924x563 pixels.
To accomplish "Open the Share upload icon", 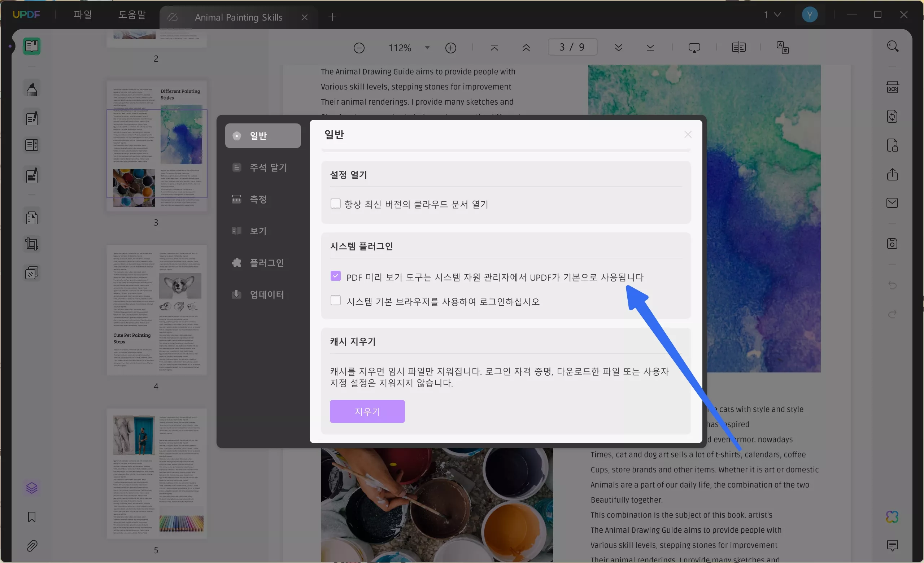I will tap(893, 174).
